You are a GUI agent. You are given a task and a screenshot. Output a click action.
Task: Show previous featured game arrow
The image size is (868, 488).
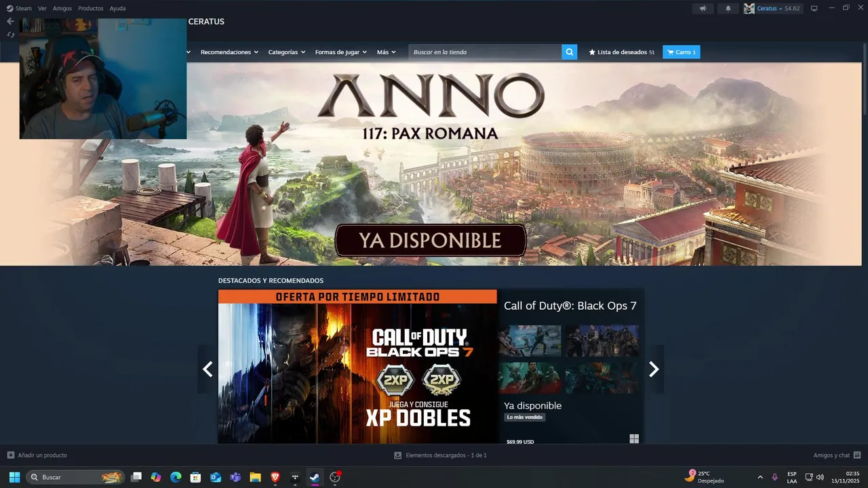coord(208,369)
